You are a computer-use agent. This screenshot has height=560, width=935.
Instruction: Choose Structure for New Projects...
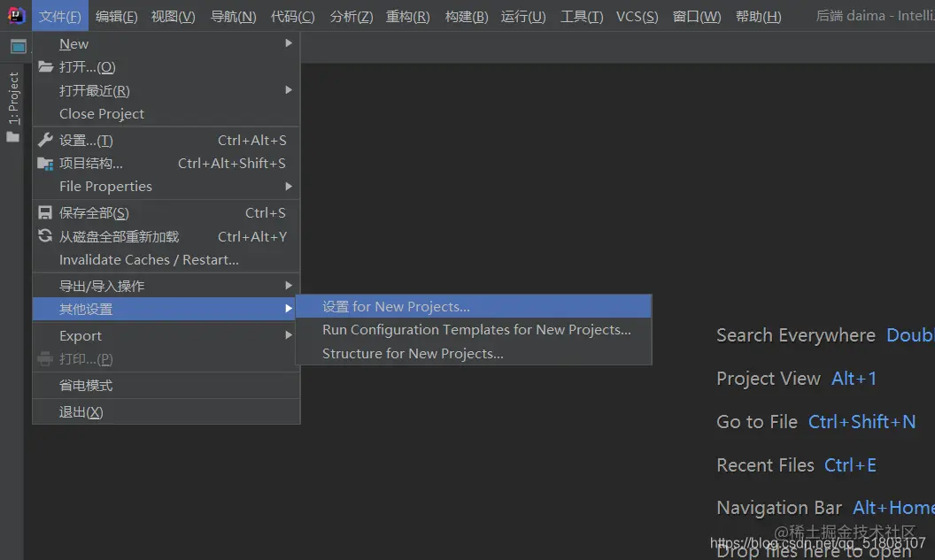click(x=474, y=353)
